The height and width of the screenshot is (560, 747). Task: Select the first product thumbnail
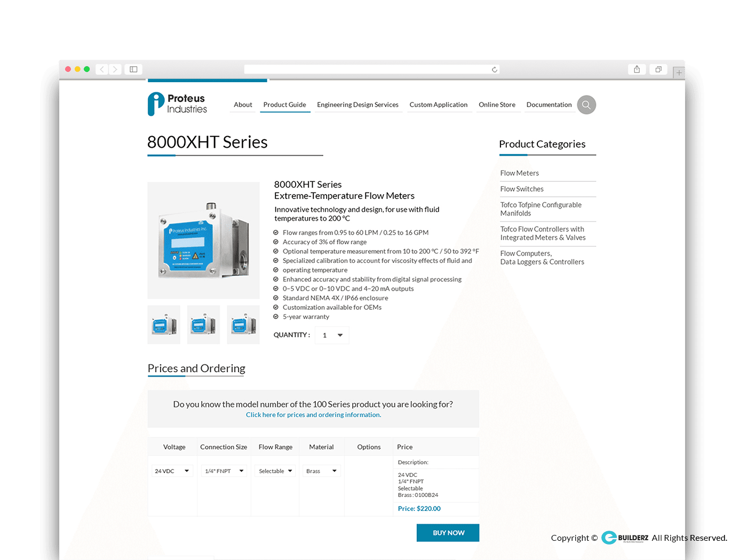[x=164, y=325]
